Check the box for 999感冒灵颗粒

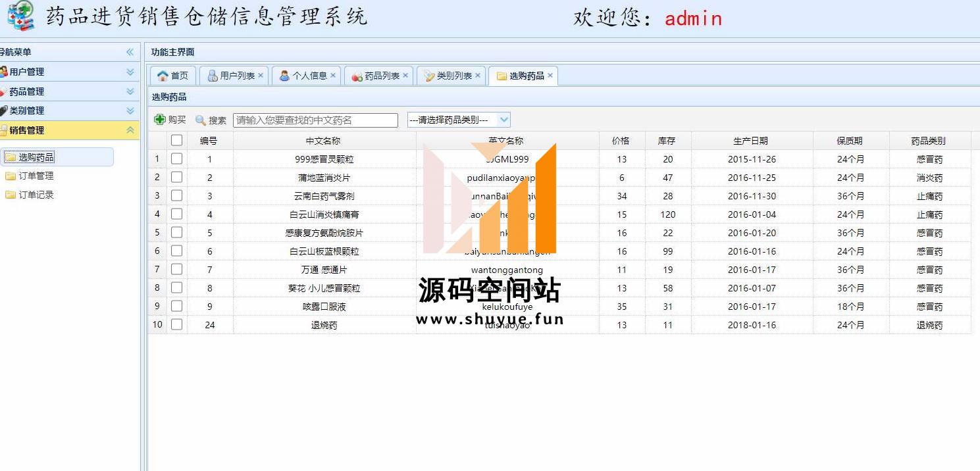[176, 159]
